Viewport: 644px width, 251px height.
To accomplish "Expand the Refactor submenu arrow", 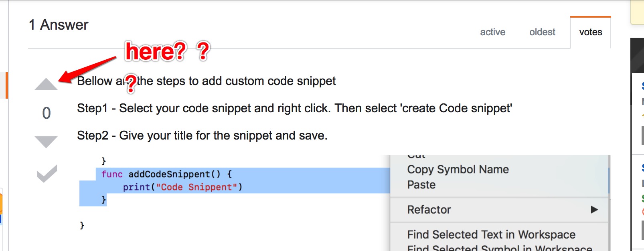I will click(x=594, y=210).
